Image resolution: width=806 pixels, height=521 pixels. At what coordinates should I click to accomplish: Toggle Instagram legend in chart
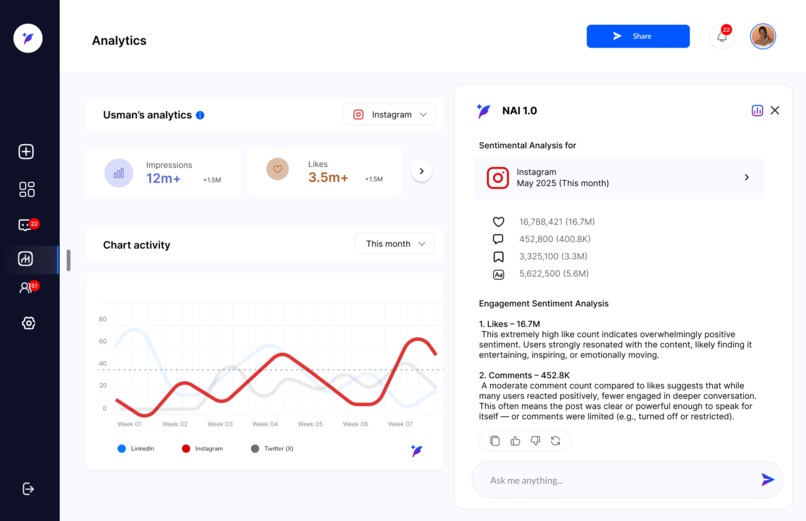point(203,449)
